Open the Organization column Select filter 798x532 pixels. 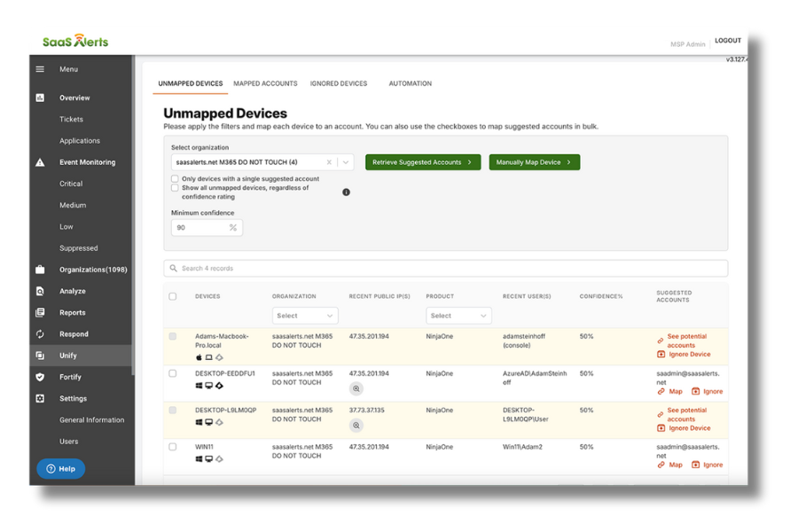pos(305,316)
